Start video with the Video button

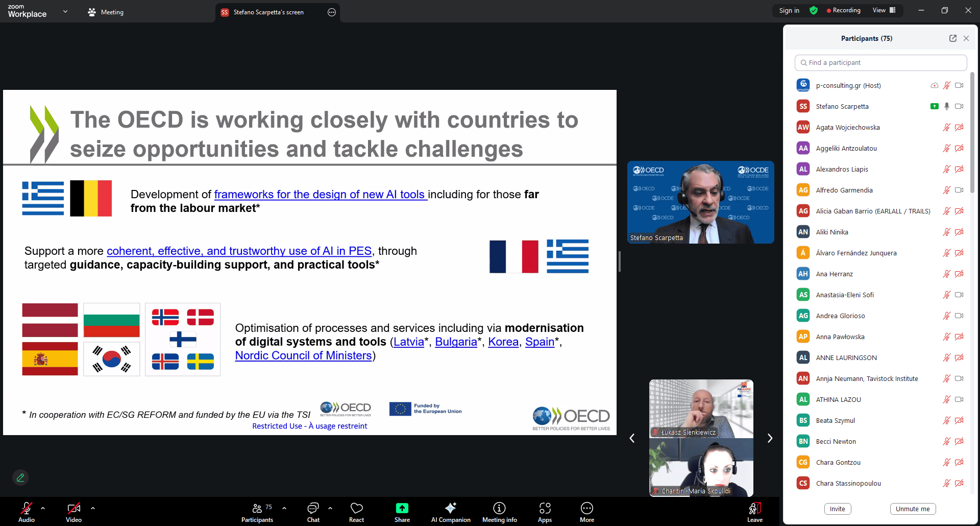click(73, 512)
